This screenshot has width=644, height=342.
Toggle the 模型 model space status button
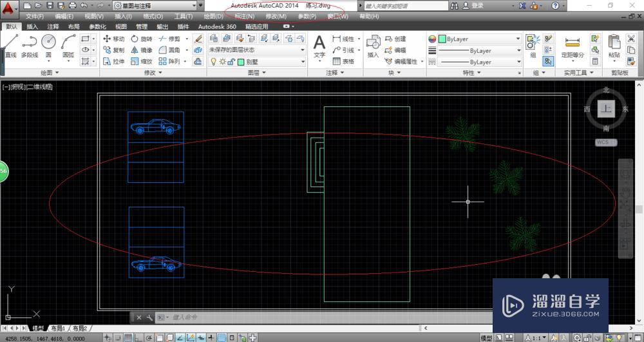click(486, 337)
